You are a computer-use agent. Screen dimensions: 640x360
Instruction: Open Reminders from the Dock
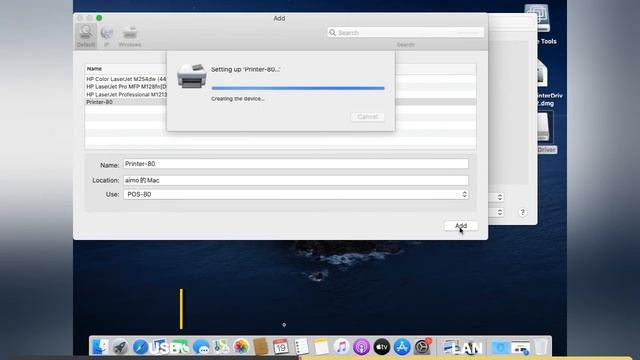click(x=301, y=347)
